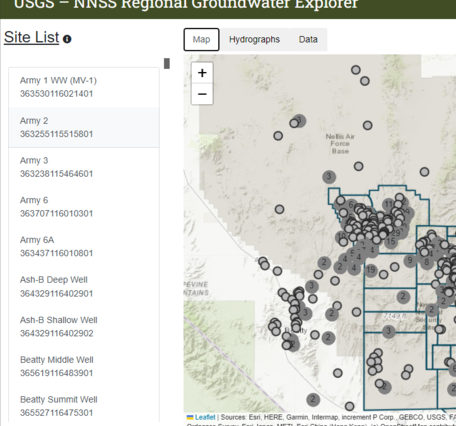Zoom in on the map

tap(202, 73)
